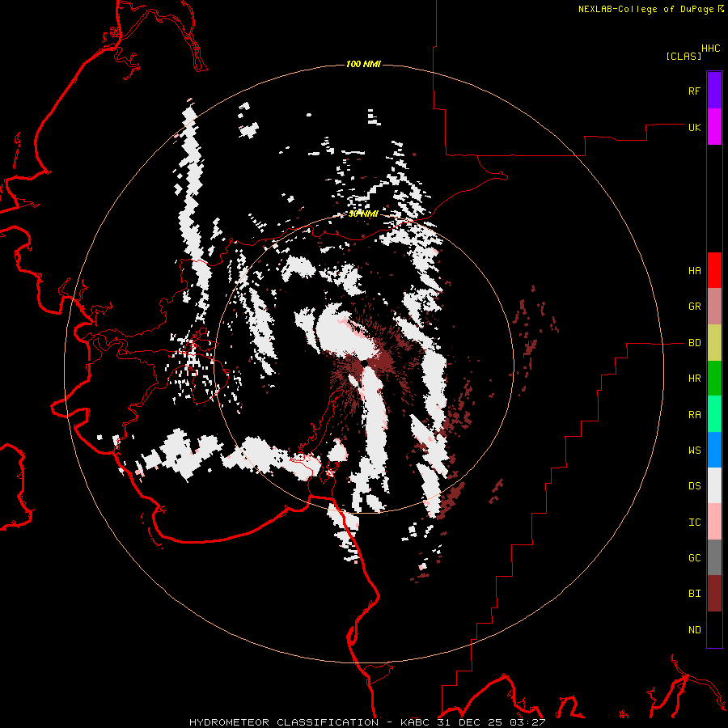Click the HR green legend swatch
The image size is (728, 728).
point(714,379)
